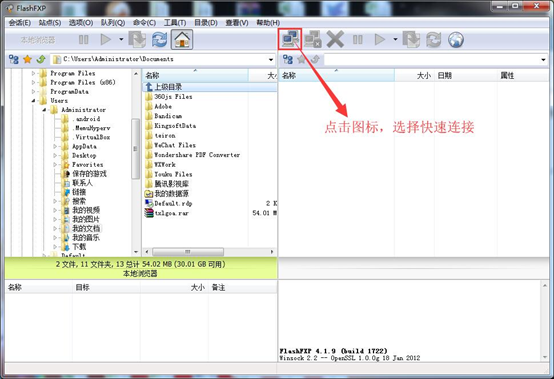Click the horizontal scrollbar of the local file list
Image resolution: width=554 pixels, height=379 pixels.
click(188, 252)
